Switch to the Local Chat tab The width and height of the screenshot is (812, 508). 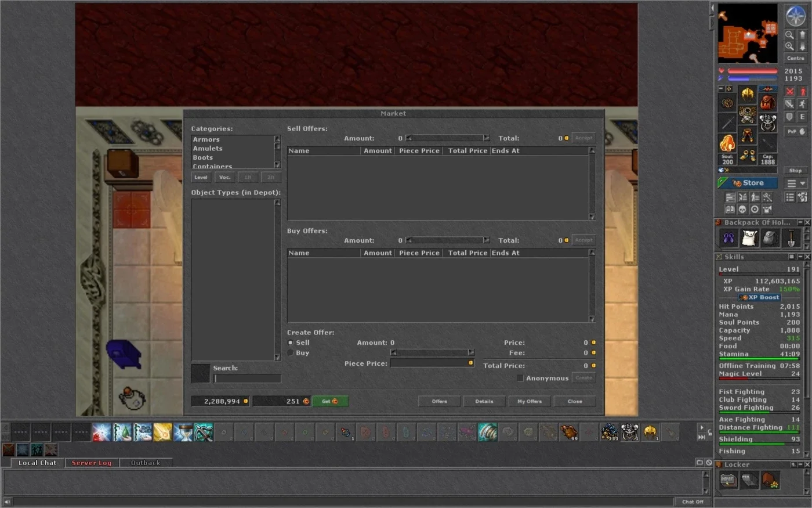tap(37, 463)
